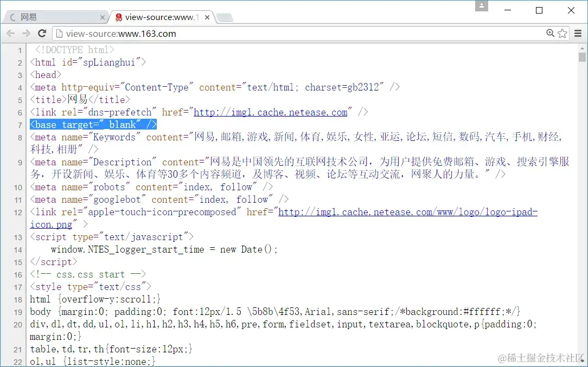This screenshot has width=588, height=367.
Task: Go forward with the browser forward arrow
Action: [26, 34]
